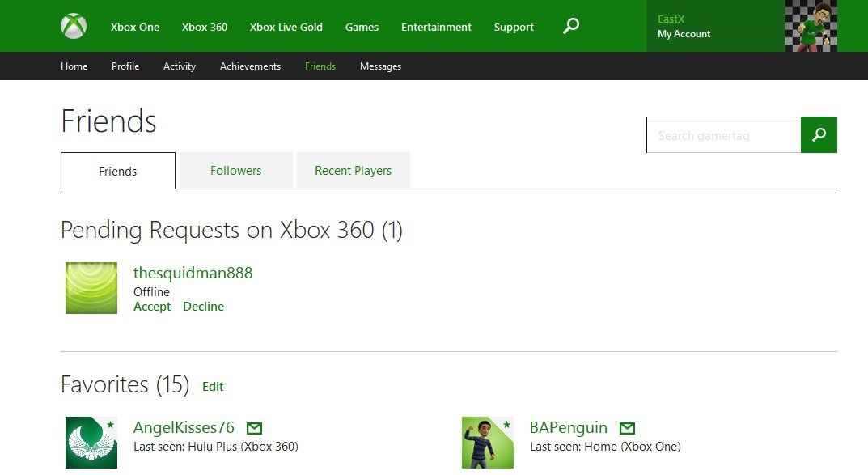
Task: Select the Friends tab
Action: [x=117, y=171]
